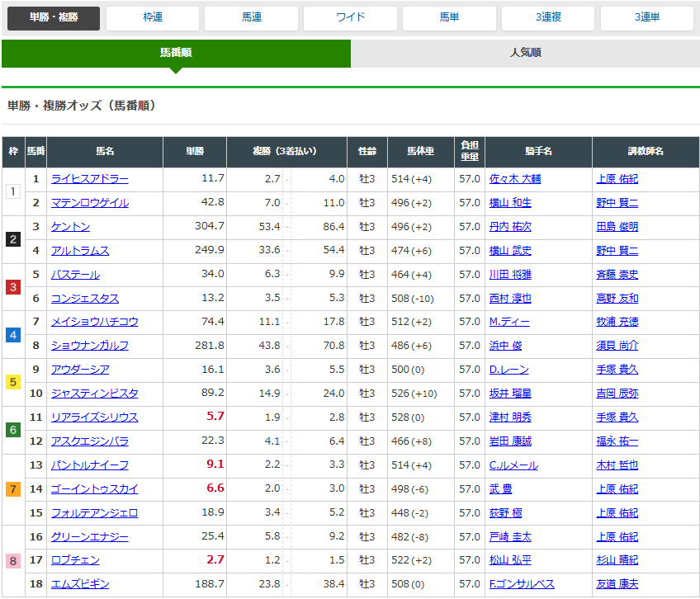Screen dimensions: 700x599
Task: Open horse ショウナンガルフ link
Action: [90, 346]
